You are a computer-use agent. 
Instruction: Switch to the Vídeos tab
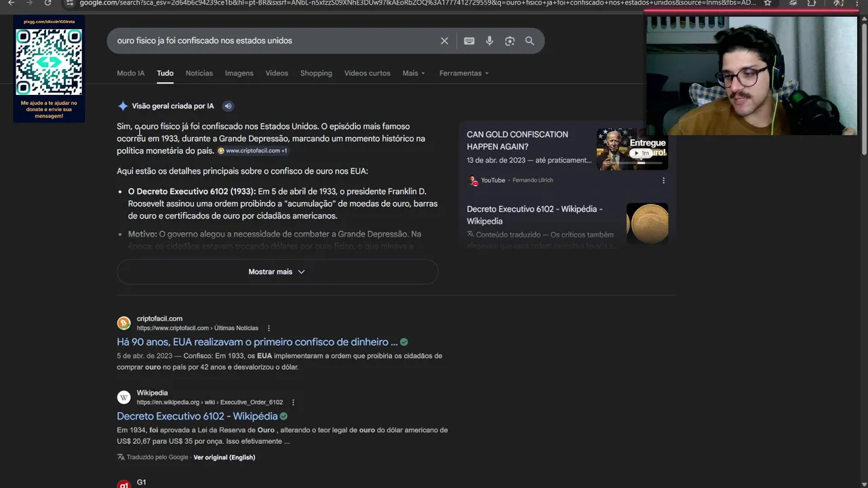coord(277,73)
